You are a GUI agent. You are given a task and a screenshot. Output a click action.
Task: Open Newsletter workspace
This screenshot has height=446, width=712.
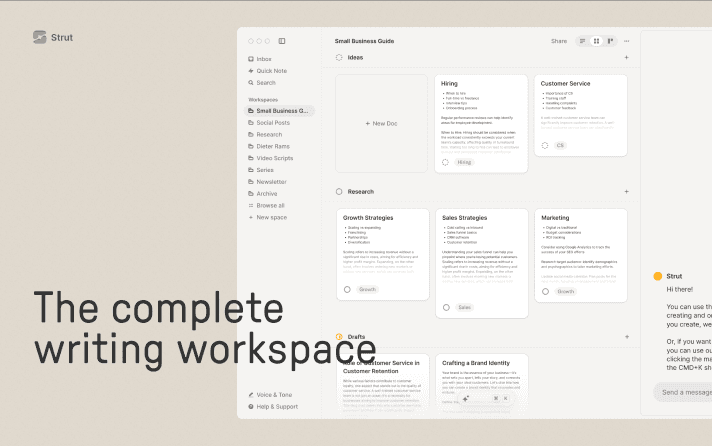click(267, 182)
